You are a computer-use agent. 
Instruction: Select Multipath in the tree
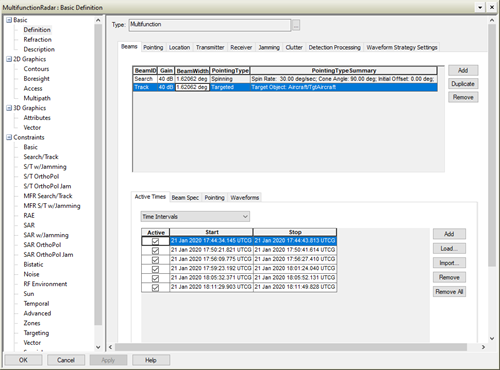[37, 98]
